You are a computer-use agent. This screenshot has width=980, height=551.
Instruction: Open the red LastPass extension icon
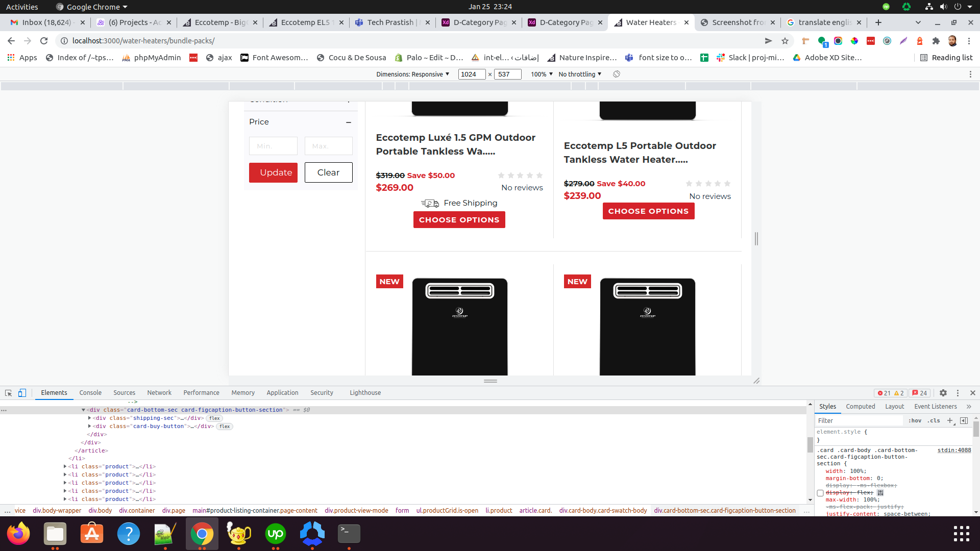871,41
